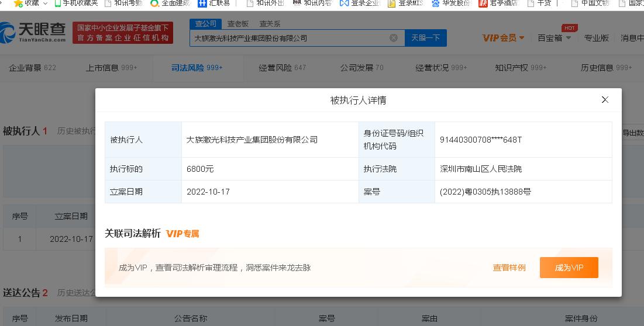
Task: Click 2022-10-17 in the background table row
Action: pyautogui.click(x=71, y=238)
